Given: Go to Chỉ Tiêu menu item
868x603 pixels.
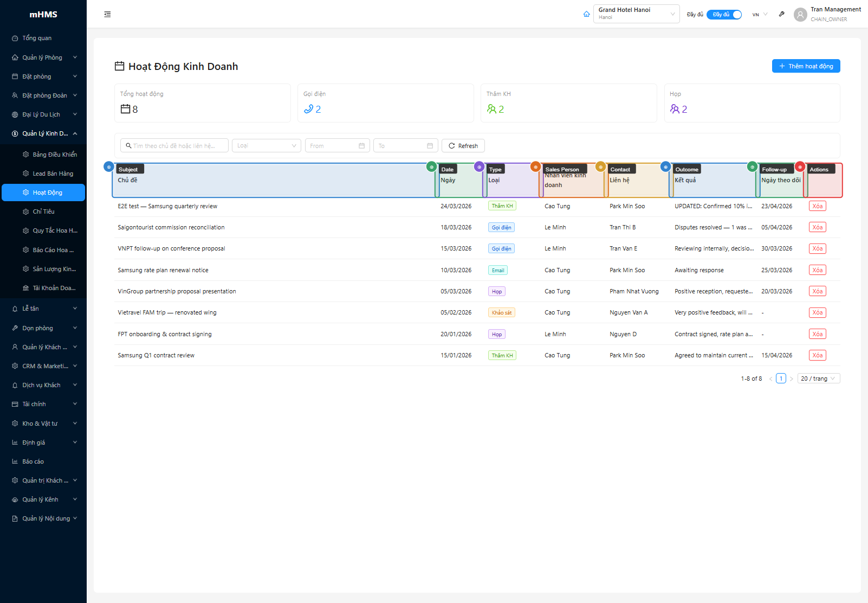Looking at the screenshot, I should [43, 212].
